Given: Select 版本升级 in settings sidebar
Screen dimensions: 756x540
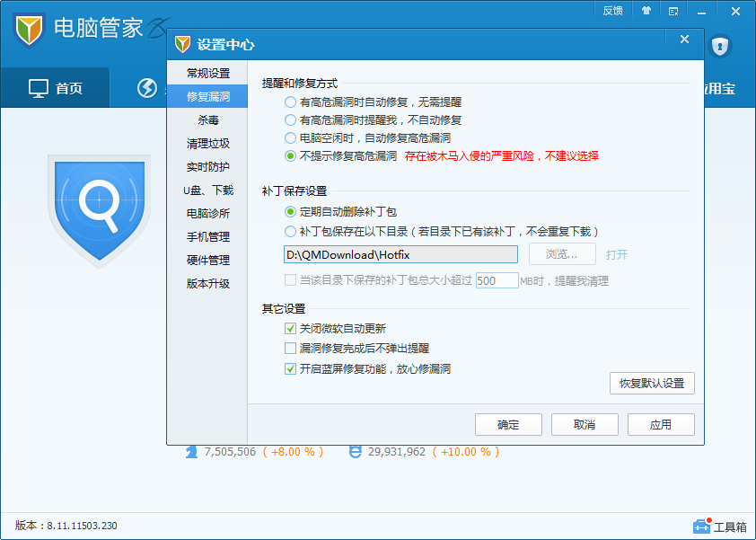Looking at the screenshot, I should tap(207, 284).
